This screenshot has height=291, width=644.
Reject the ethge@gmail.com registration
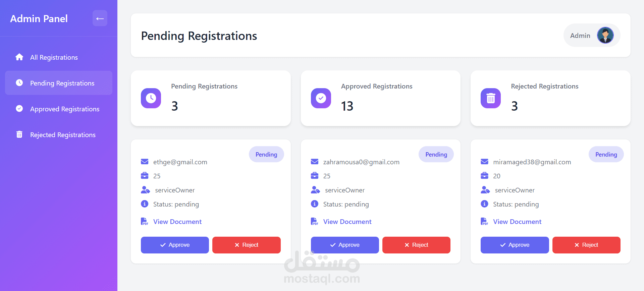247,245
